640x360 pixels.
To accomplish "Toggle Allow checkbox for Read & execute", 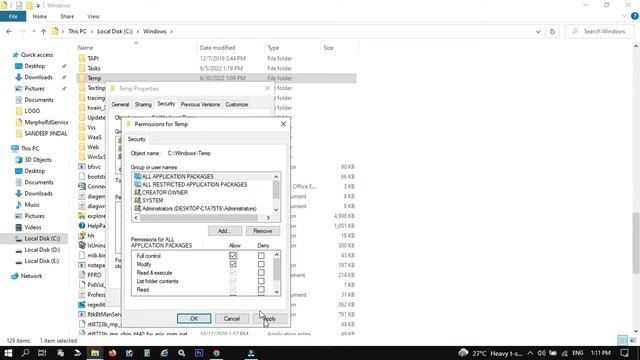I will click(233, 273).
